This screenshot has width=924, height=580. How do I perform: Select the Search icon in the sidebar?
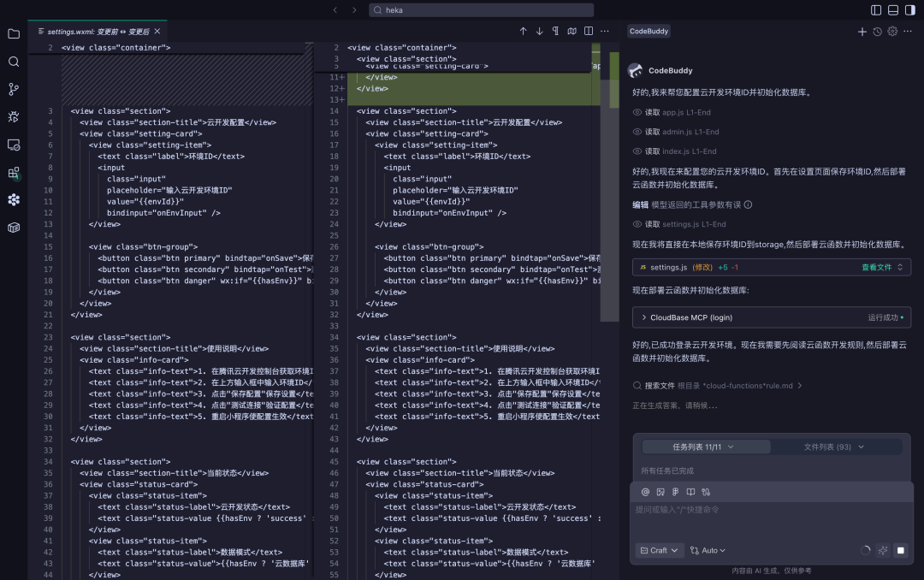pyautogui.click(x=13, y=61)
